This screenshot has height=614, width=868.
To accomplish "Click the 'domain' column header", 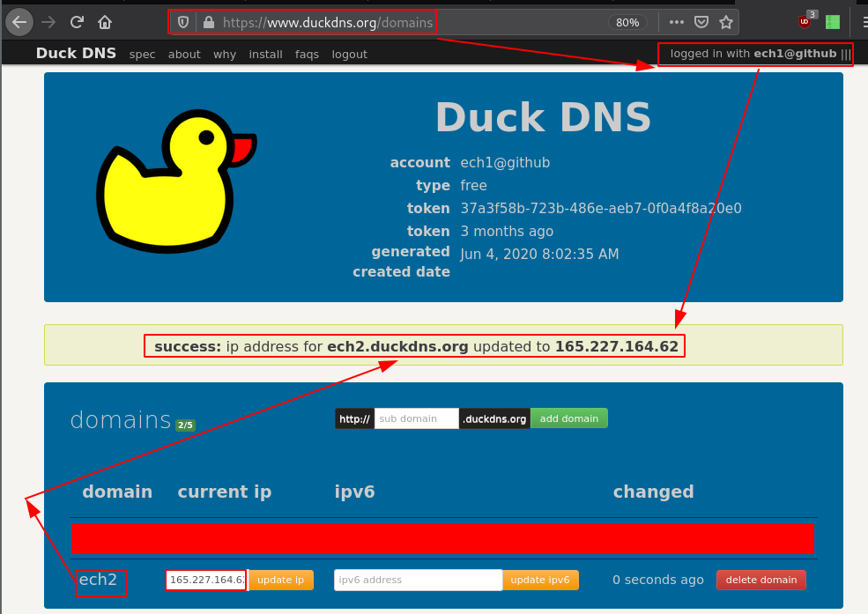I will coord(117,492).
